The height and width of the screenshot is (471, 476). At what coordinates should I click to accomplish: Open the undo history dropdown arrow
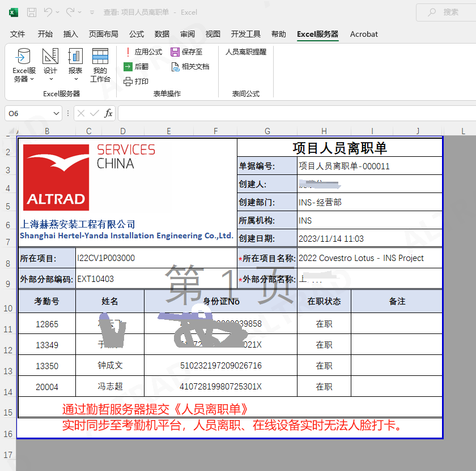pos(58,12)
